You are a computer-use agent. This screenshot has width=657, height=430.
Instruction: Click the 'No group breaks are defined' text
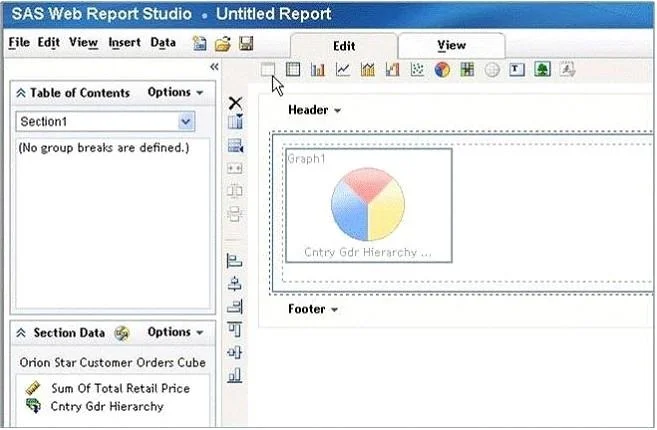(104, 148)
